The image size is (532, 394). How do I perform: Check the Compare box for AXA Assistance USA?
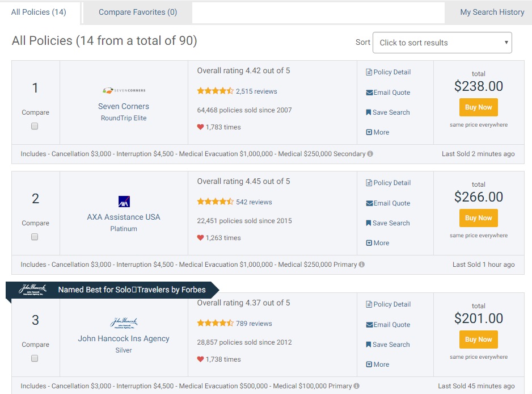click(35, 237)
